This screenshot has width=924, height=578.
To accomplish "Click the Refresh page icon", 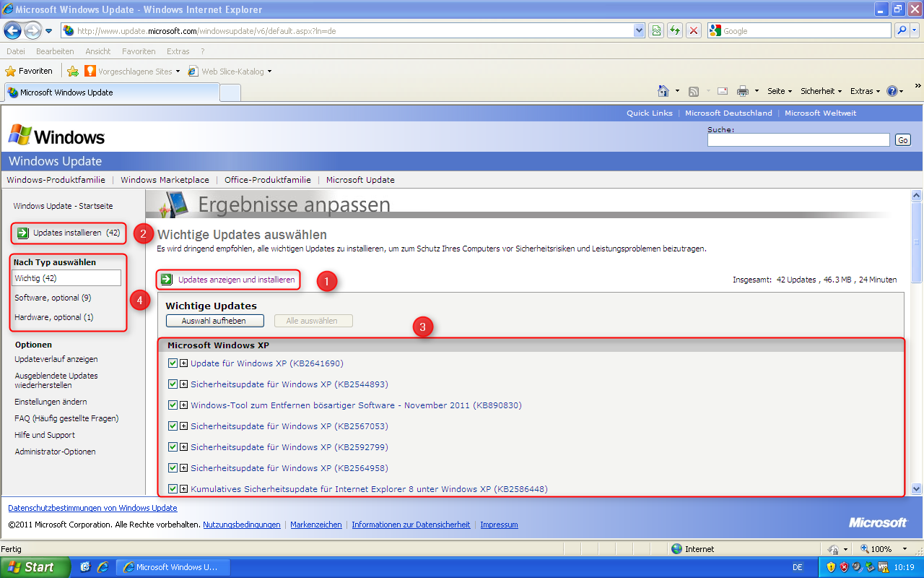I will 675,30.
